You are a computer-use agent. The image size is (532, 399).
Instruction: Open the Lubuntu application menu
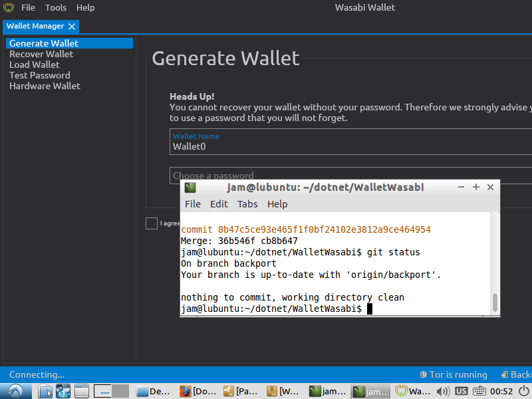[x=15, y=391]
